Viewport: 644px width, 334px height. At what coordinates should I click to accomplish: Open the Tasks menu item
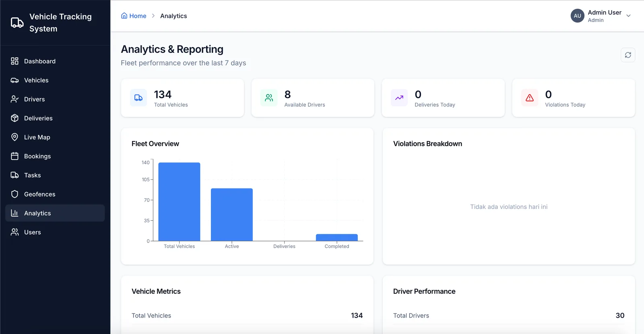pyautogui.click(x=55, y=175)
